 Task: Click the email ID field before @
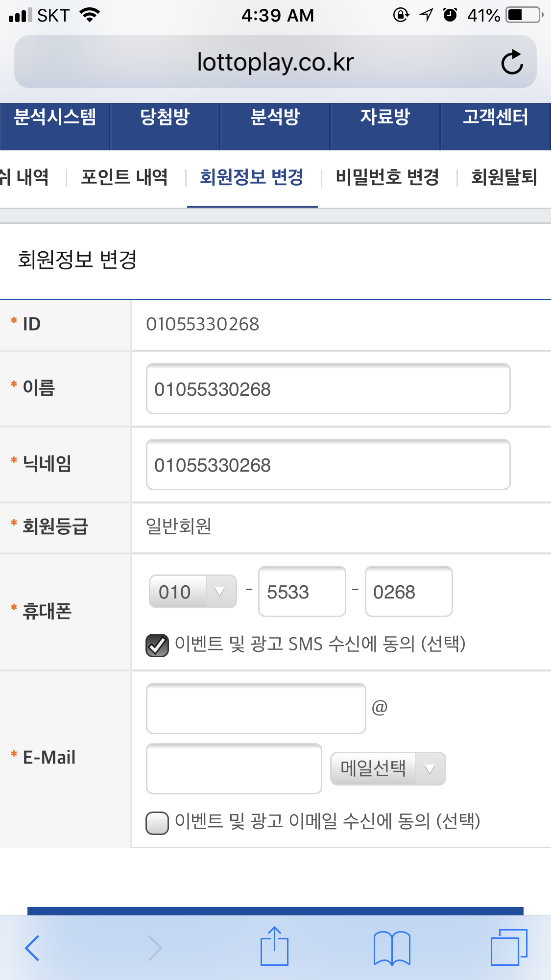pos(256,708)
